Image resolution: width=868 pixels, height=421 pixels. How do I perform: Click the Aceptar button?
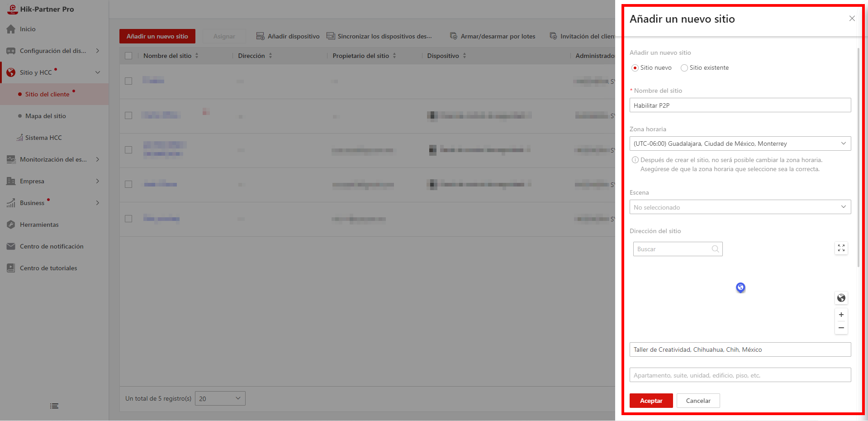tap(651, 401)
